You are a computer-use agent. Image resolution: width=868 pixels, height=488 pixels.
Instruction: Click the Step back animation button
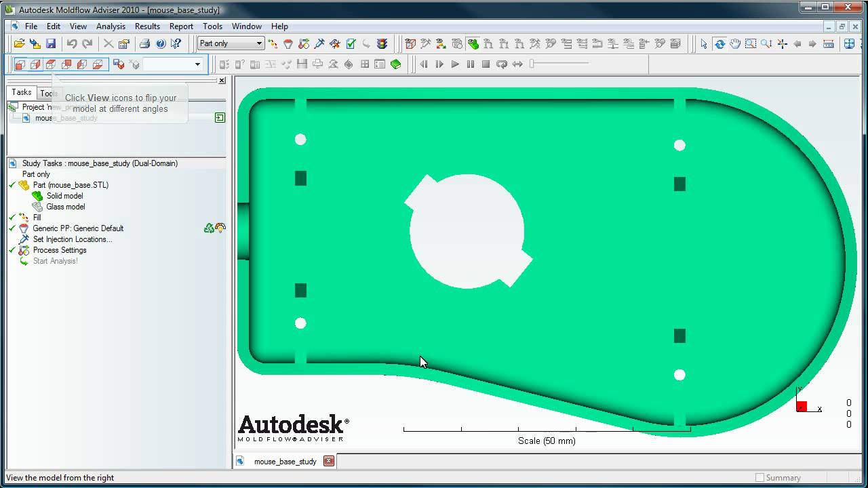click(424, 64)
